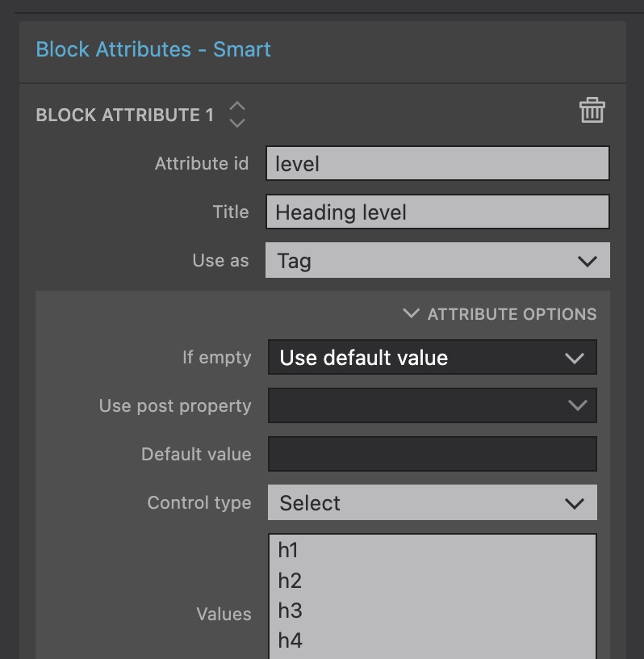Image resolution: width=644 pixels, height=659 pixels.
Task: Move Block Attribute 1 down with arrow
Action: (237, 123)
